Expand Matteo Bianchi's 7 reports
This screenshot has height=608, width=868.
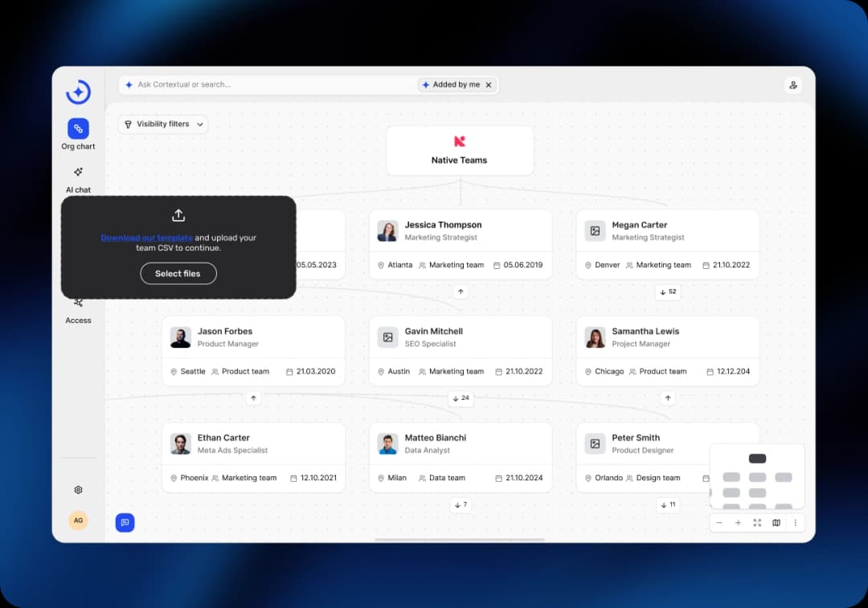pos(461,504)
